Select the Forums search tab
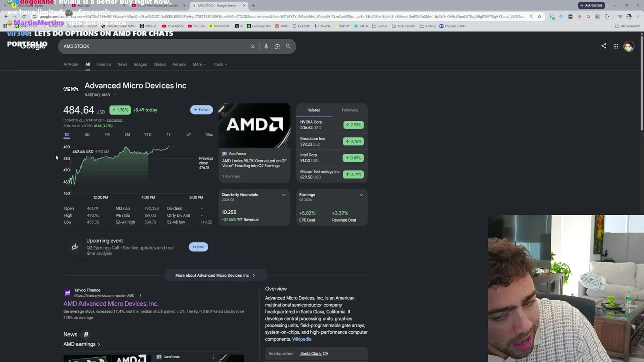The width and height of the screenshot is (644, 362). point(179,64)
